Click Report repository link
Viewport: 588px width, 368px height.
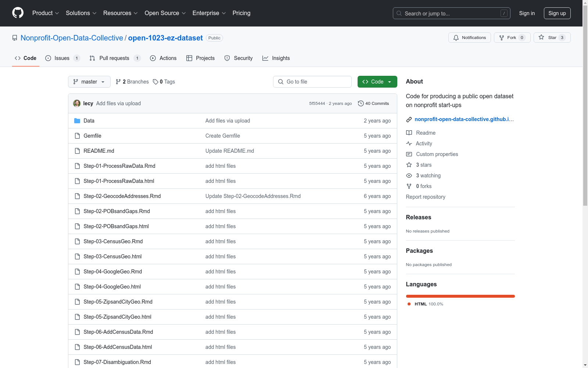coord(426,197)
